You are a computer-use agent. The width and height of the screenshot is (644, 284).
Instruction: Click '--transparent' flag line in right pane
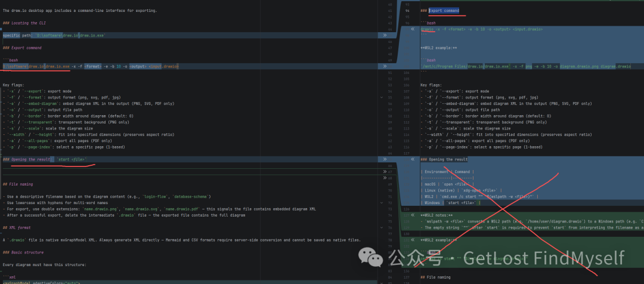tap(484, 122)
